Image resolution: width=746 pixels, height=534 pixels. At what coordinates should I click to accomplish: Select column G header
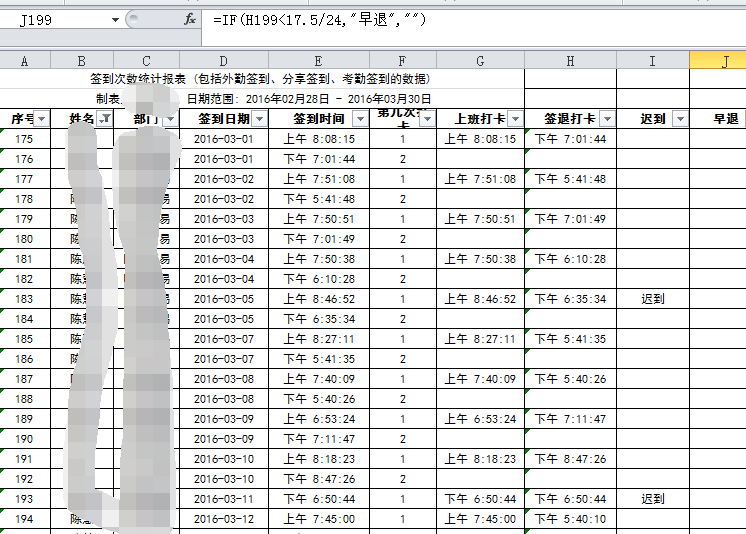[480, 60]
